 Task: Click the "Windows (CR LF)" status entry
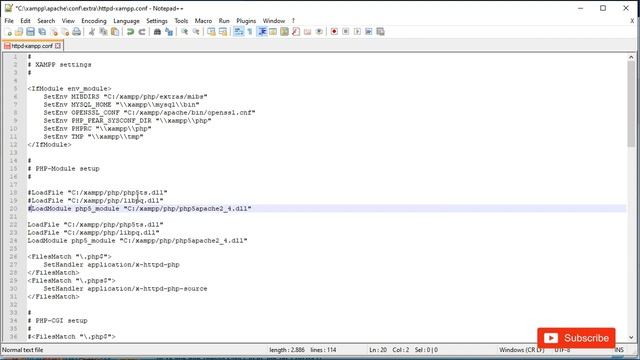point(522,350)
